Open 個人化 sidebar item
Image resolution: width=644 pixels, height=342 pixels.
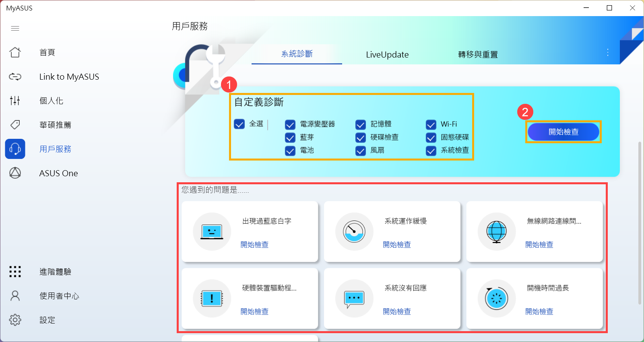[51, 101]
